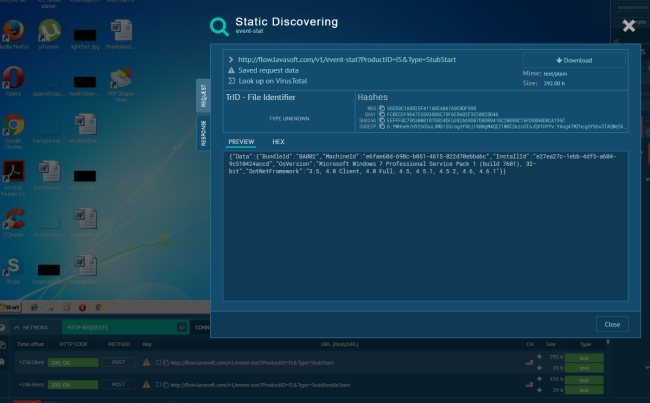
Task: Click the 200 OK status of StubBundleStart row
Action: 73,385
